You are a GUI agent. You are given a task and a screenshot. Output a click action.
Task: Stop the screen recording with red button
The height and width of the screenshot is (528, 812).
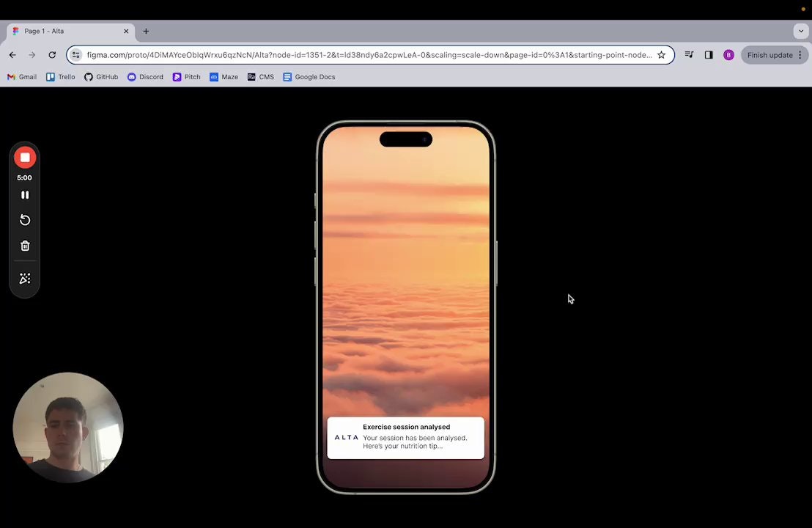pyautogui.click(x=25, y=158)
